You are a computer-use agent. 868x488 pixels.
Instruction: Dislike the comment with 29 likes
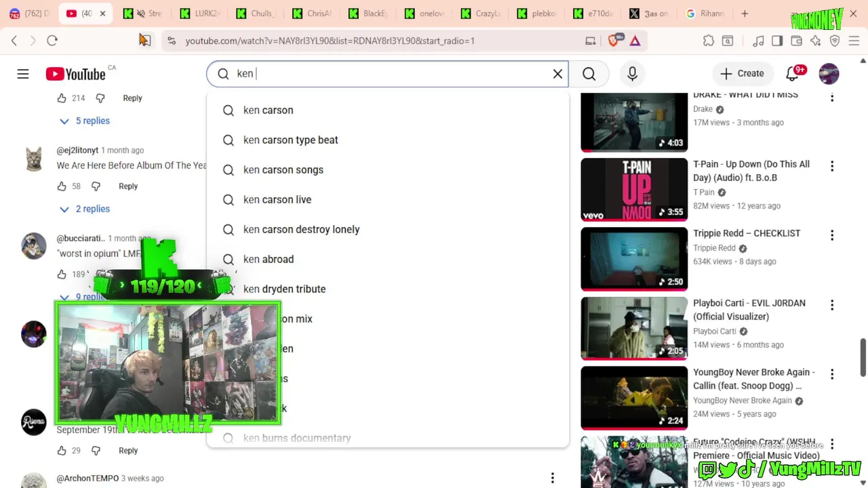[x=96, y=451]
